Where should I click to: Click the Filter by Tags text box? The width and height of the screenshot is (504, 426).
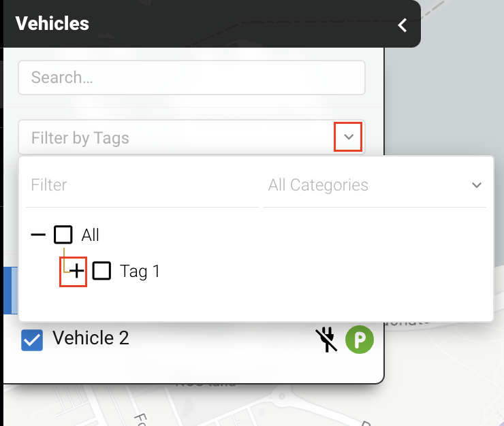point(177,138)
